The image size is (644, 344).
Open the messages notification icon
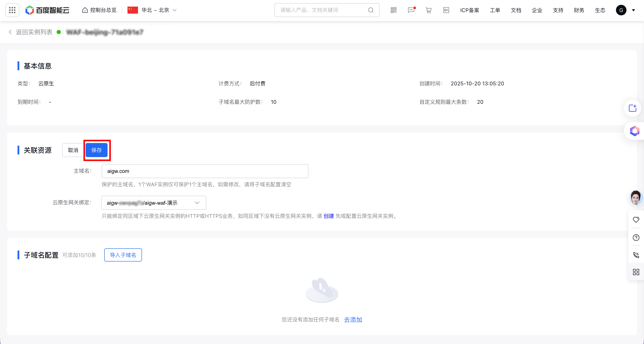411,10
